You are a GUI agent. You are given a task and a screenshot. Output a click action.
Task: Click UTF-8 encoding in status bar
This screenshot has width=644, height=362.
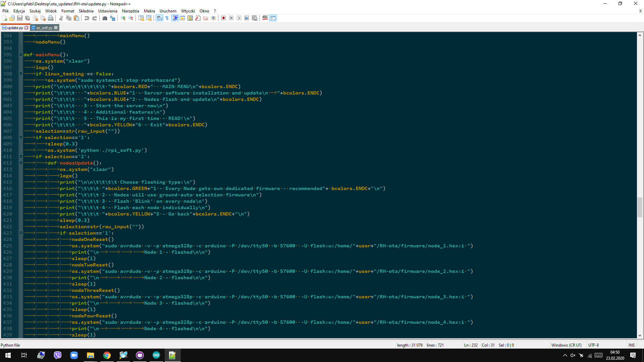click(x=593, y=345)
